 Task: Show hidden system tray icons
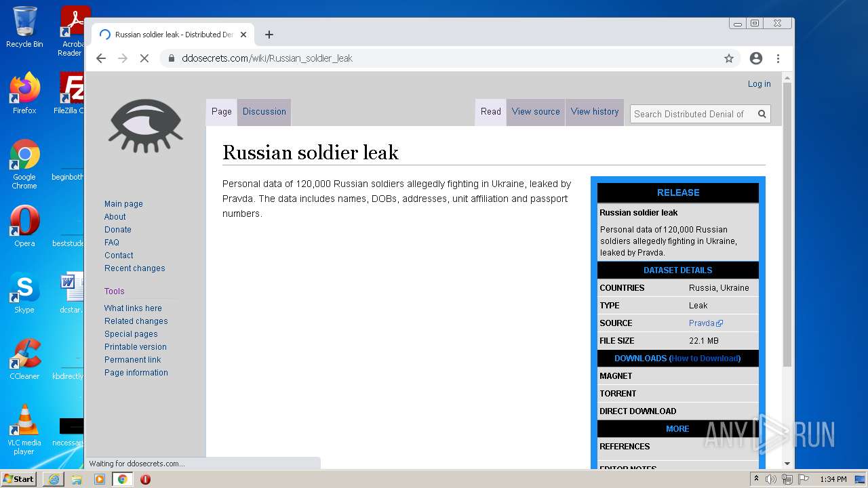tap(756, 479)
